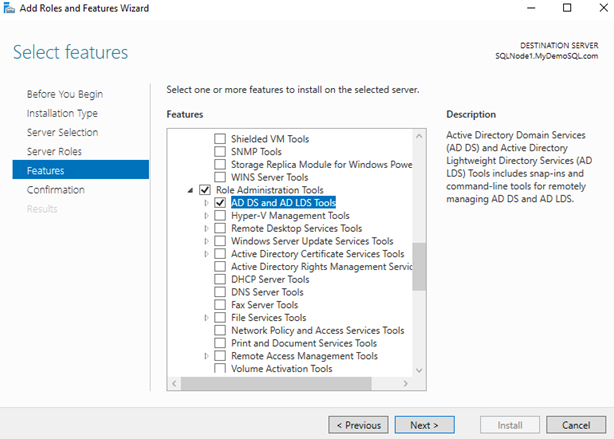Switch to the Installation Type page
The width and height of the screenshot is (614, 439).
coord(62,113)
